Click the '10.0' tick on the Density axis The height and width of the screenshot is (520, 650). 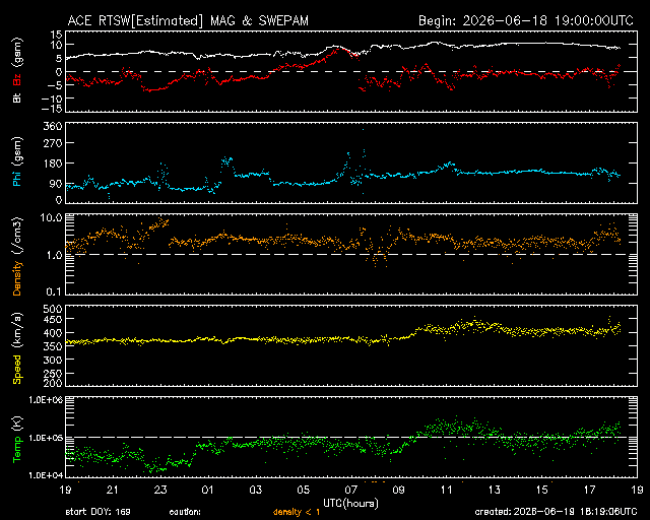tap(51, 218)
